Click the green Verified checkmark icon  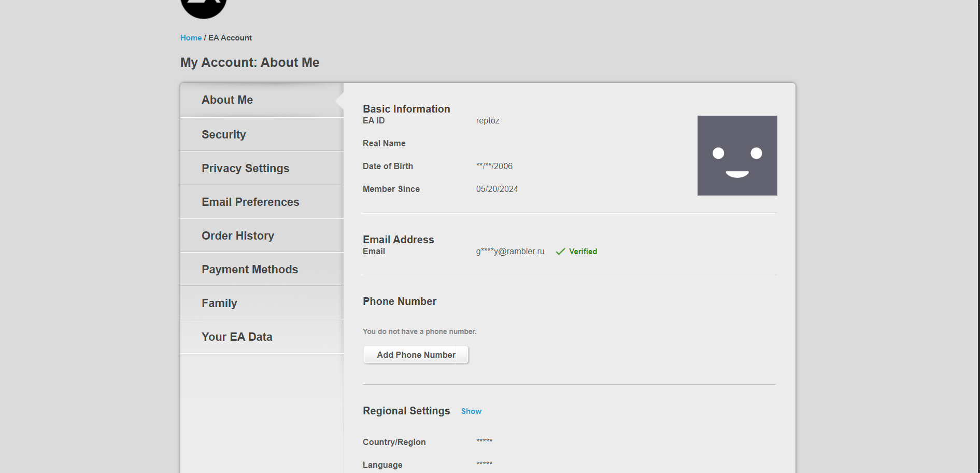tap(560, 252)
